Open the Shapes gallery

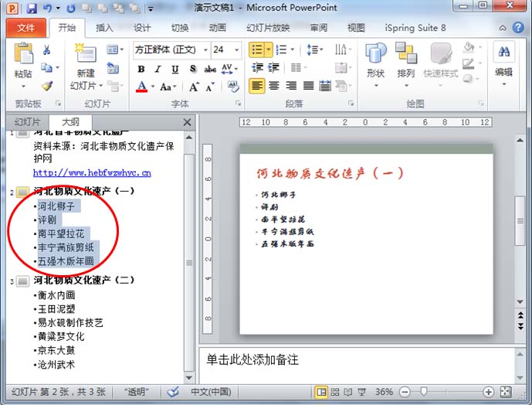(375, 61)
